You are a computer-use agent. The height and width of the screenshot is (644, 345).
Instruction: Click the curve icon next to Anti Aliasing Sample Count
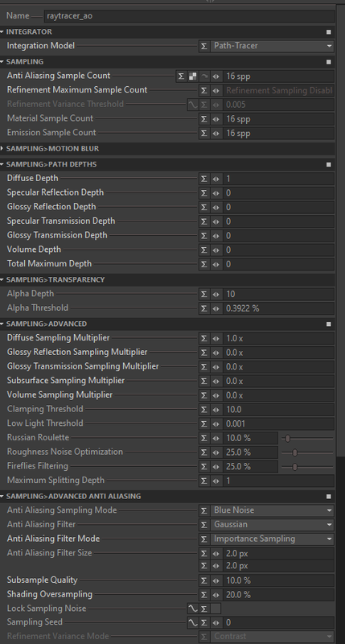pyautogui.click(x=204, y=76)
